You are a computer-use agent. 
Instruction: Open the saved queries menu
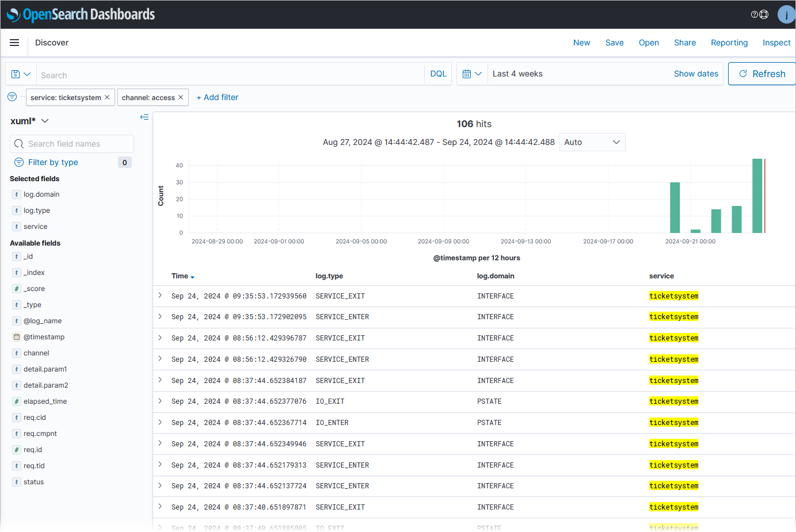21,74
